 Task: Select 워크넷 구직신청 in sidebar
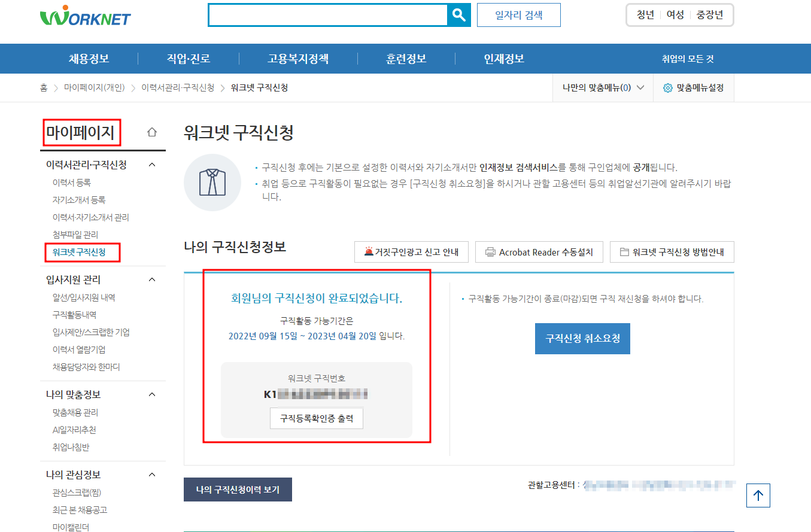(79, 252)
